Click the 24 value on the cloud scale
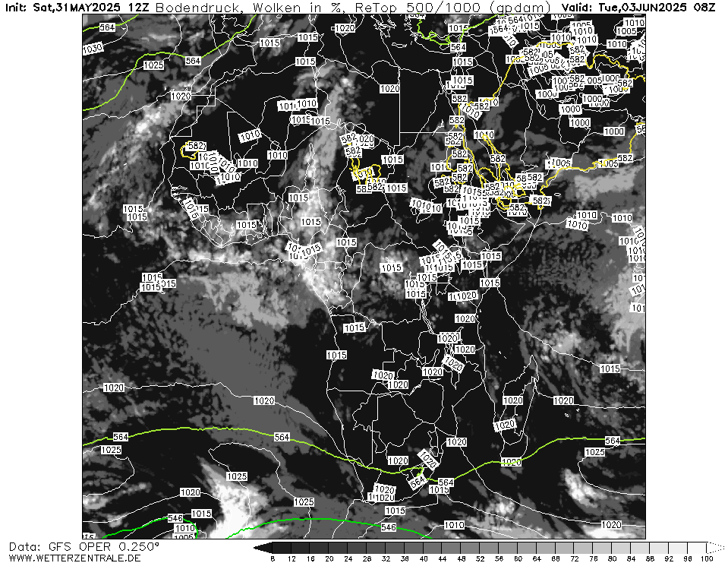 (x=348, y=558)
